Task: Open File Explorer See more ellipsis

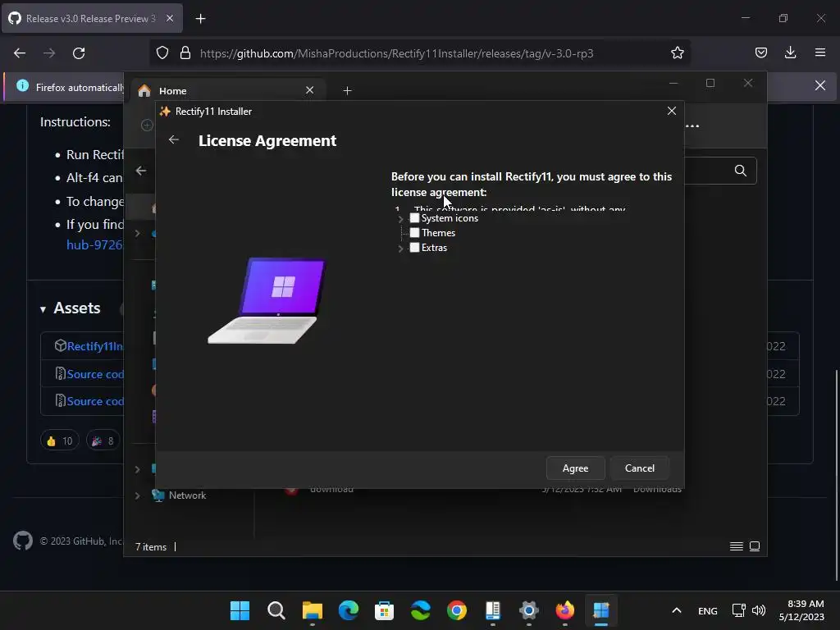Action: (692, 126)
